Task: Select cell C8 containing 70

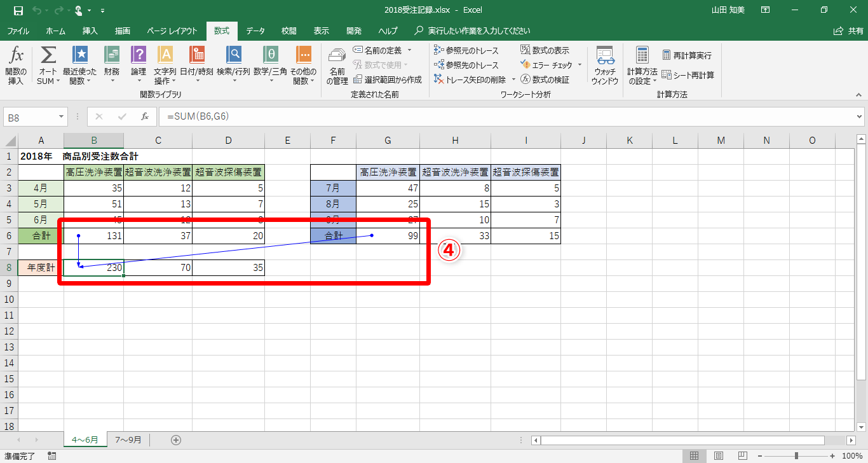Action: [x=158, y=268]
